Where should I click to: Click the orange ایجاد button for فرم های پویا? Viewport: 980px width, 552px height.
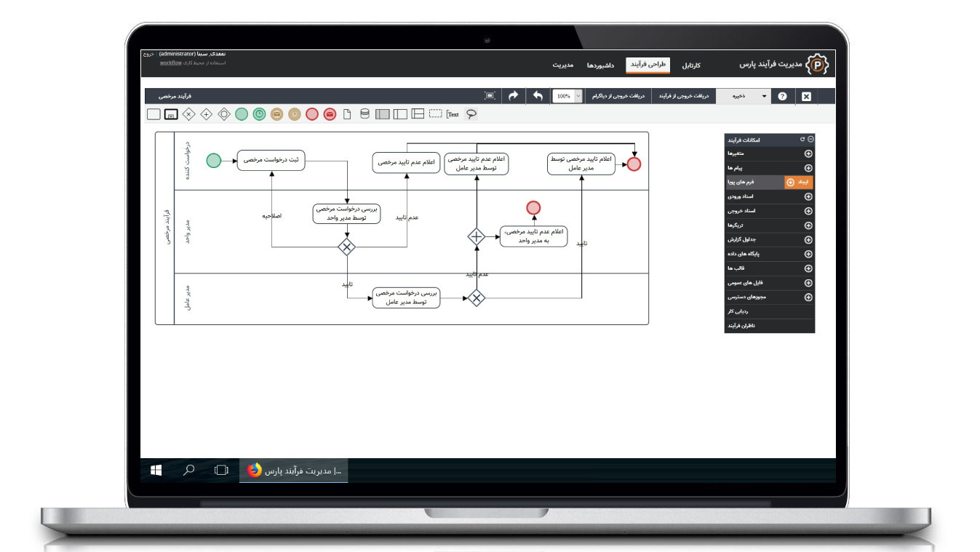pyautogui.click(x=799, y=183)
